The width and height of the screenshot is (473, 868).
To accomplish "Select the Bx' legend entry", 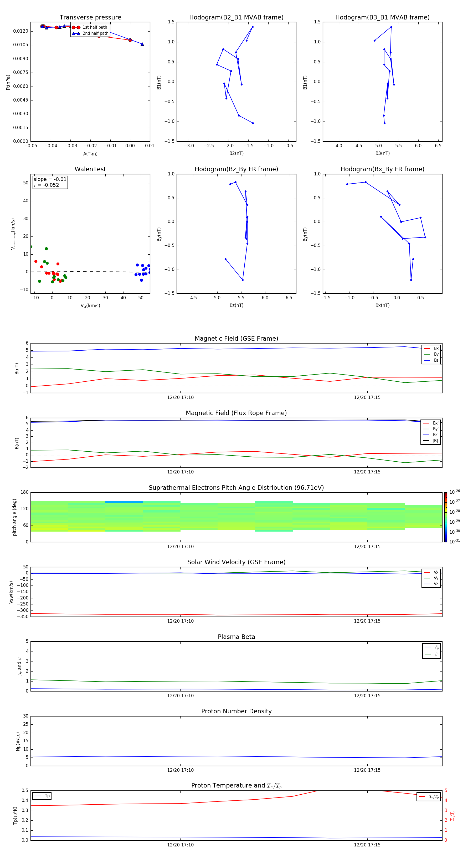I will (431, 423).
